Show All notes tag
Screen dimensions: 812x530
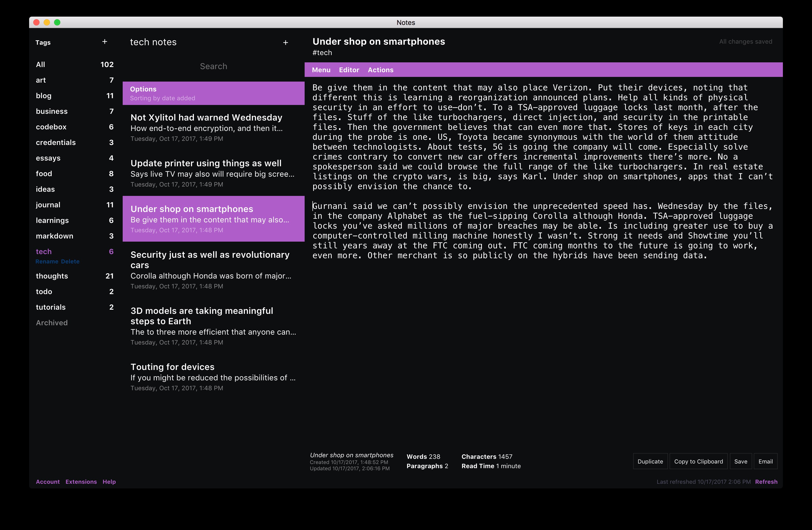pyautogui.click(x=41, y=64)
